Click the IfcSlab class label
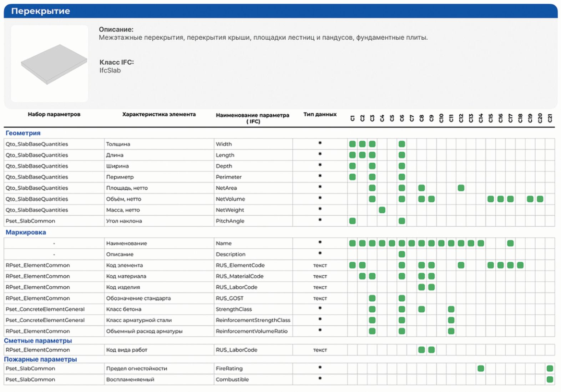 (110, 70)
